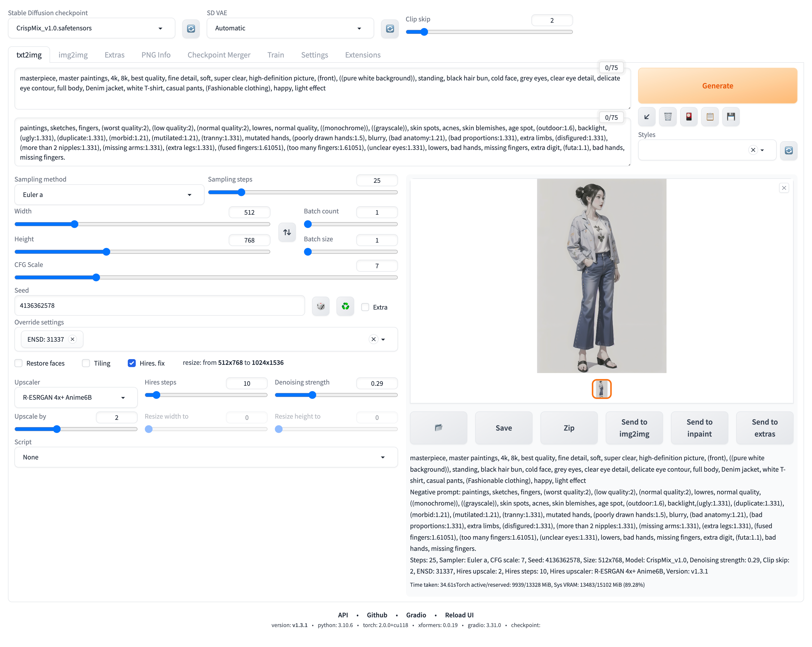
Task: Enable the Restore faces checkbox
Action: click(18, 363)
